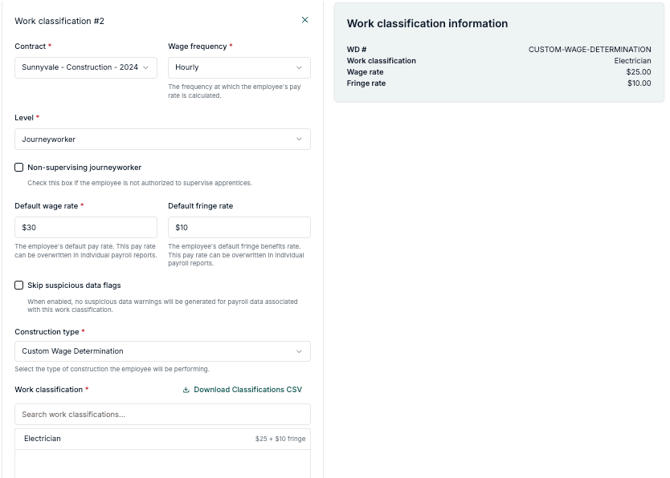Enable the Skip suspicious data flags checkbox

pyautogui.click(x=19, y=285)
